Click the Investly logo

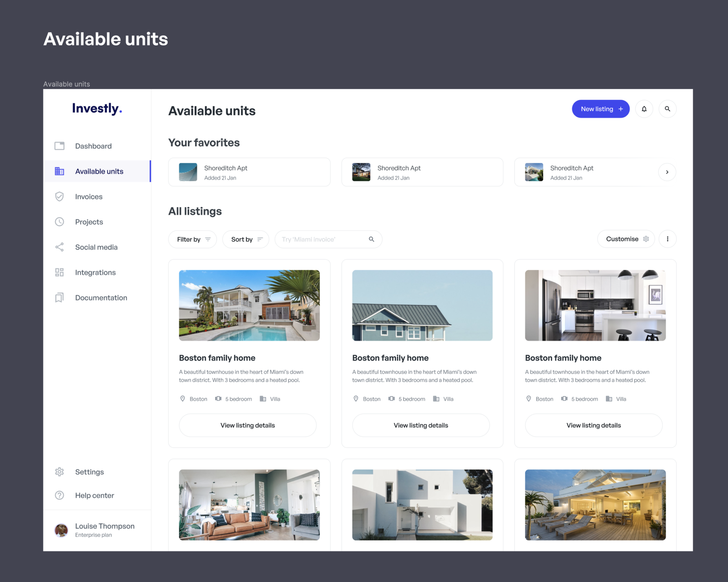[97, 109]
